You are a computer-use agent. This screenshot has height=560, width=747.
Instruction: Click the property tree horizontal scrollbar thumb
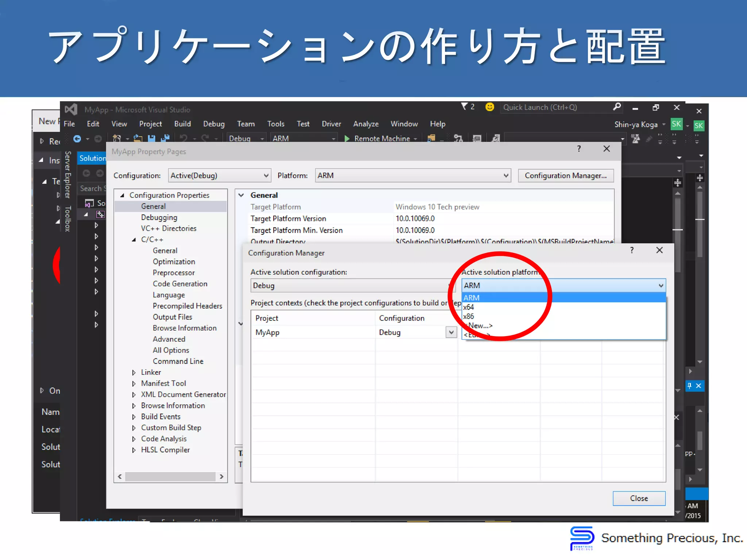tap(170, 477)
